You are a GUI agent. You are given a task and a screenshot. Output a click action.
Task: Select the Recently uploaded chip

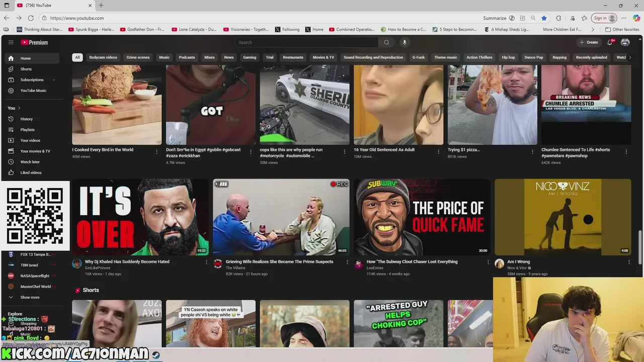pos(591,57)
